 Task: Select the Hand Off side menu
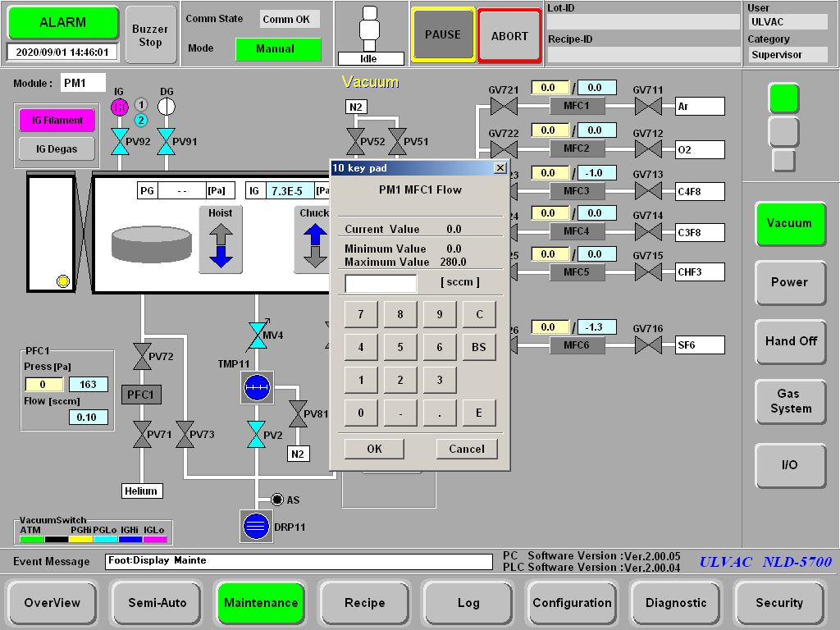point(790,342)
